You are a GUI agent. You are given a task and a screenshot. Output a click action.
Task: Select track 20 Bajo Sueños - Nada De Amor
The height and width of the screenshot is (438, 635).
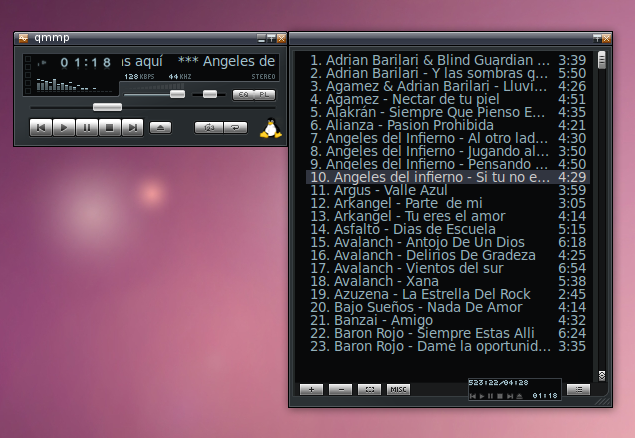point(448,307)
